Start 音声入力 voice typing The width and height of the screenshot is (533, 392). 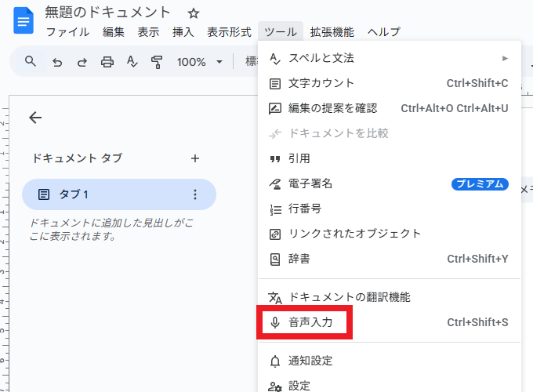pos(390,322)
